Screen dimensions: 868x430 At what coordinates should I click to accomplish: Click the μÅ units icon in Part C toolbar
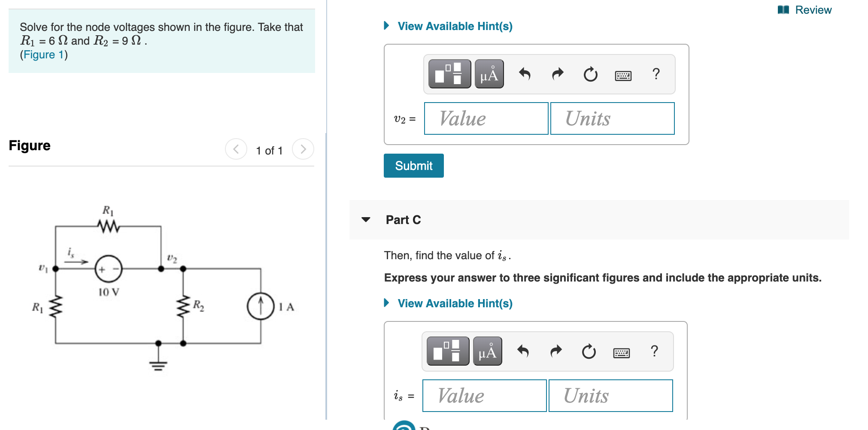click(x=488, y=351)
